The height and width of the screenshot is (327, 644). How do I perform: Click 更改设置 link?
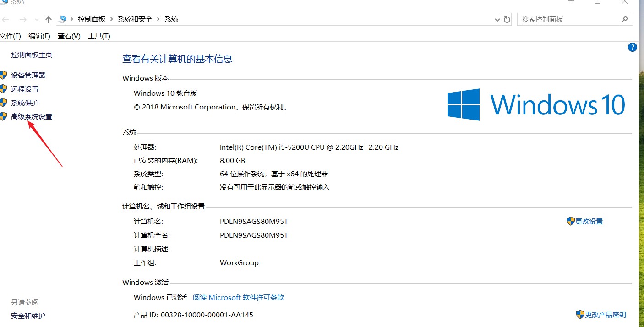tap(589, 221)
